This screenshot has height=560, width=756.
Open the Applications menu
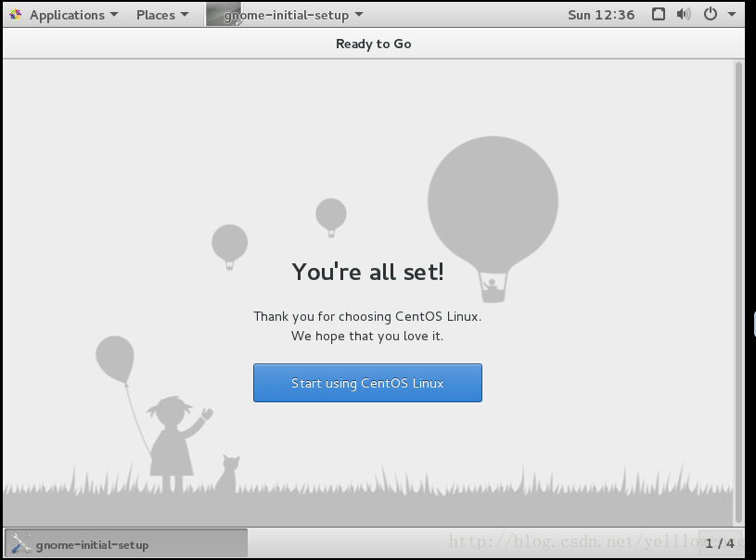(x=73, y=15)
